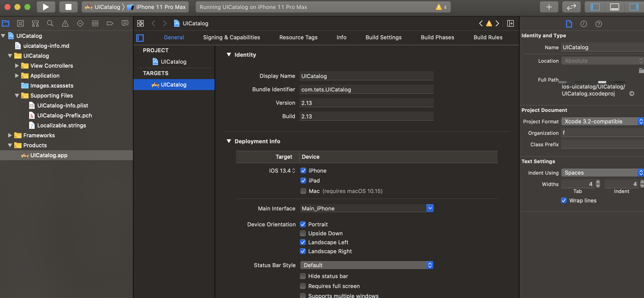This screenshot has height=298, width=644.
Task: Toggle the debug area panel
Action: tap(614, 7)
